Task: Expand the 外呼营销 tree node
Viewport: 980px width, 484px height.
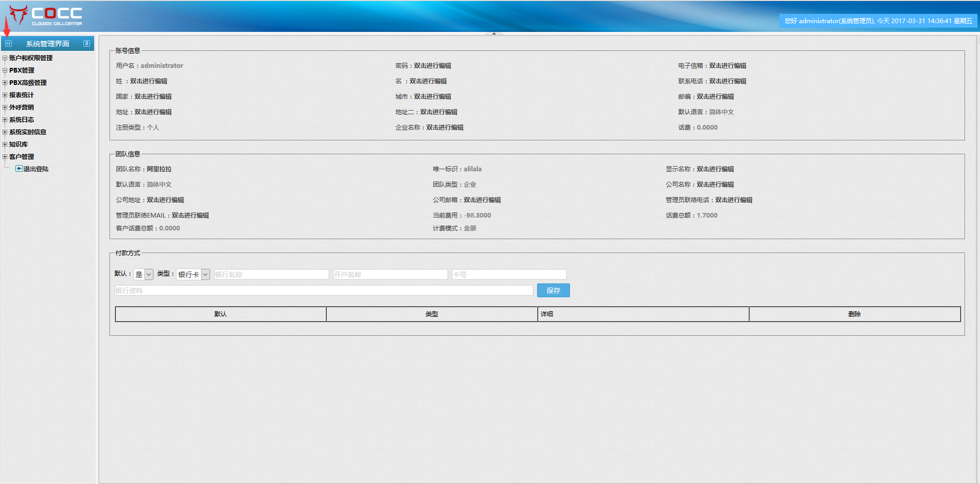Action: click(5, 107)
